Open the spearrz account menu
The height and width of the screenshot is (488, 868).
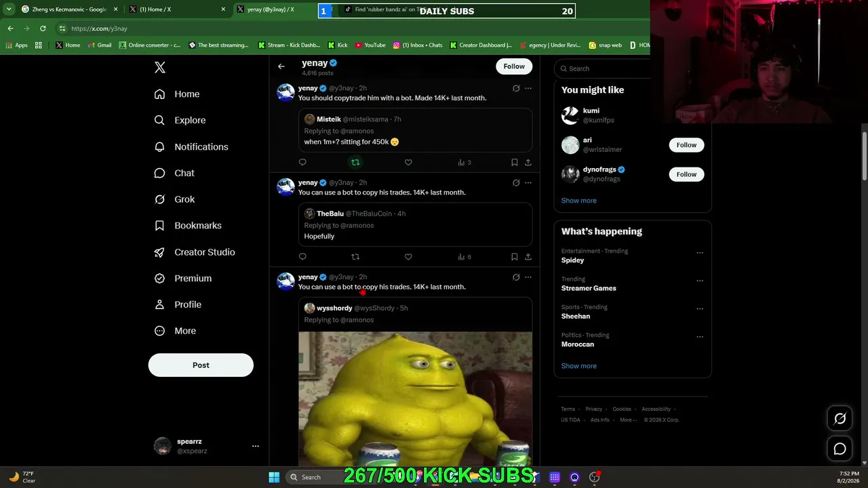point(208,446)
